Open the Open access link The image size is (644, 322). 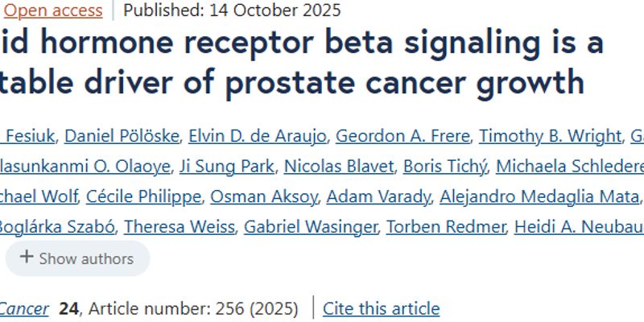53,10
